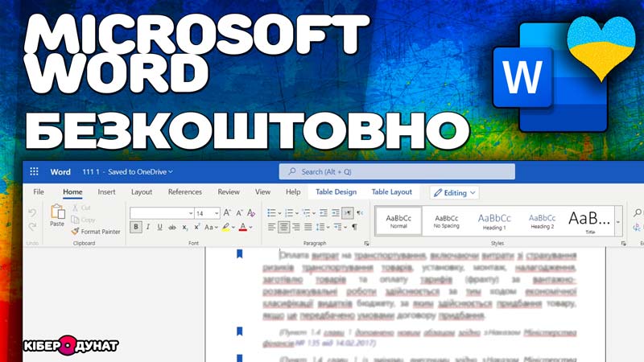Image resolution: width=644 pixels, height=362 pixels.
Task: Align text to the left
Action: click(271, 227)
